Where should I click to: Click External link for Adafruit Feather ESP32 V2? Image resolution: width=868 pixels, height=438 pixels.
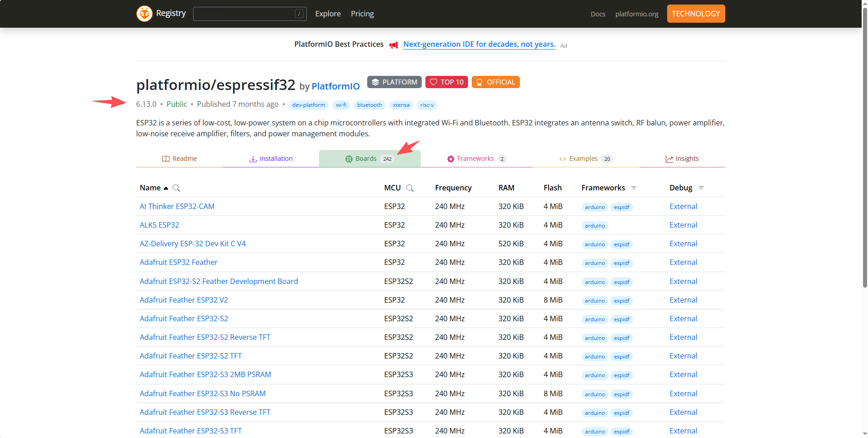683,300
